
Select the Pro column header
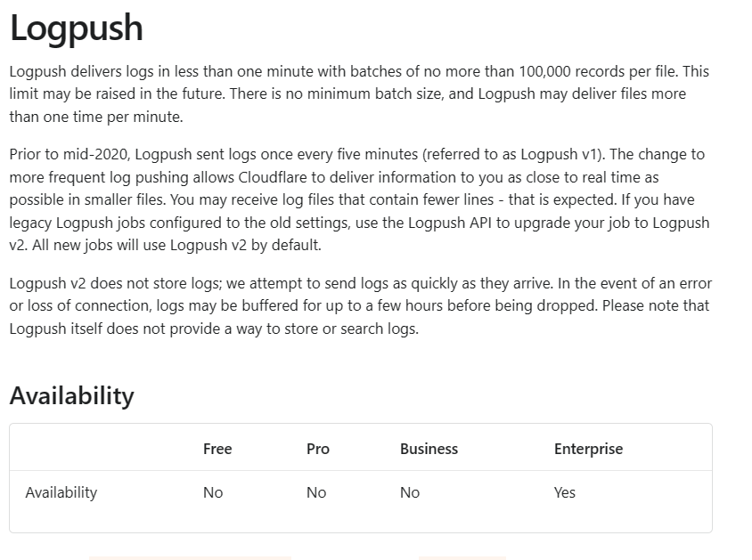[x=318, y=449]
